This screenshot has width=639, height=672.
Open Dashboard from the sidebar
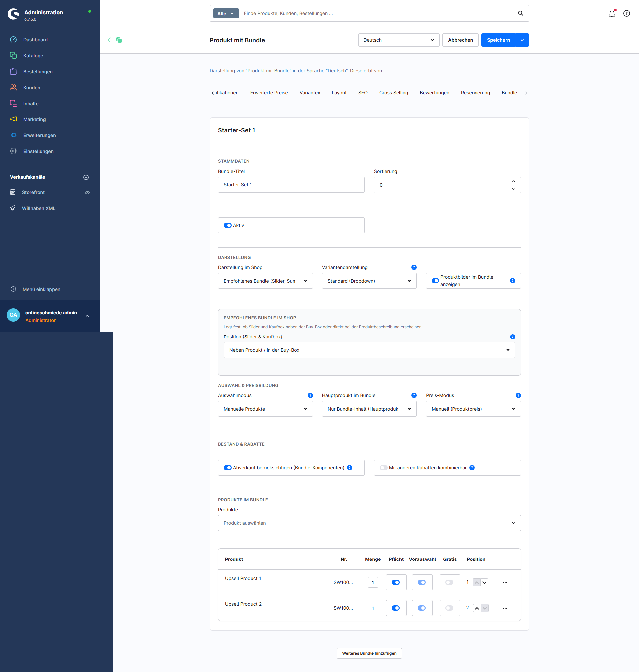pos(35,40)
